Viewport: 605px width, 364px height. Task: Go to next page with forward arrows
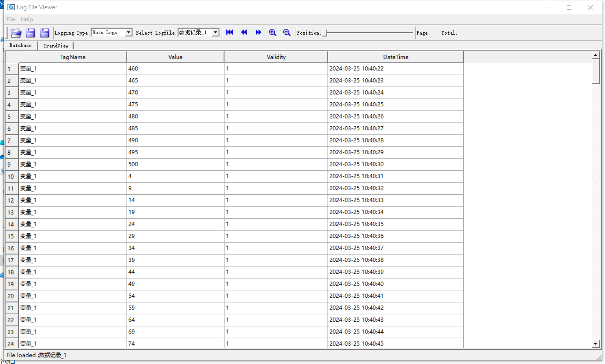pyautogui.click(x=258, y=32)
